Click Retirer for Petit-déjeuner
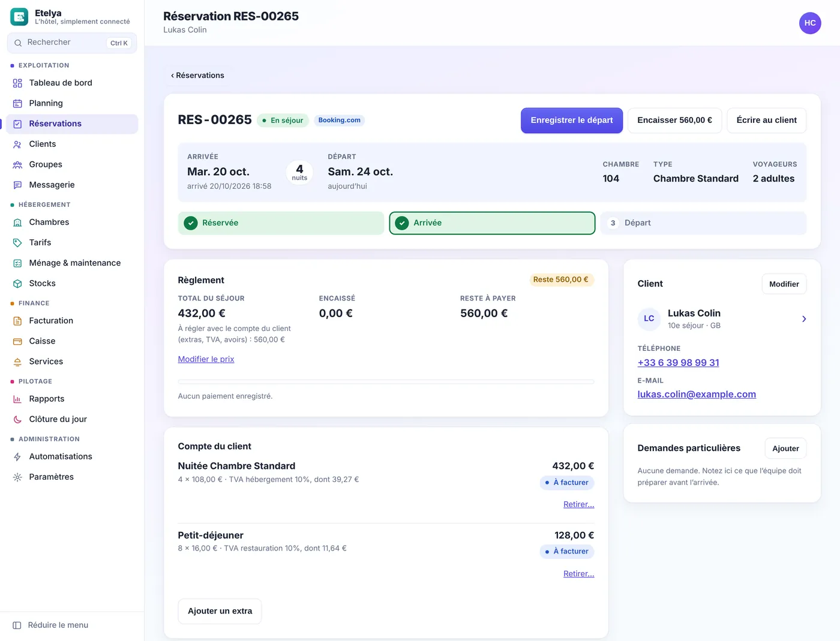The height and width of the screenshot is (641, 840). coord(578,574)
